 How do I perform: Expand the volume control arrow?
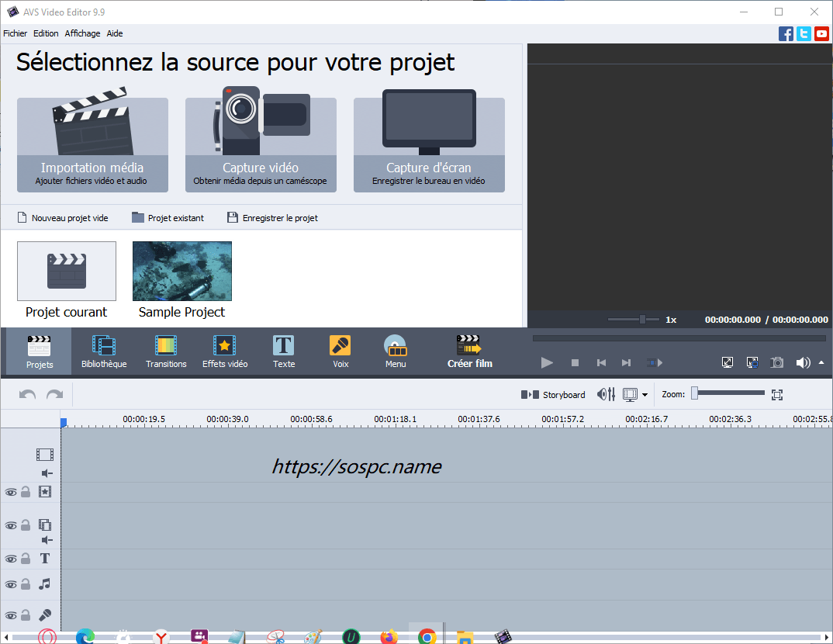821,362
